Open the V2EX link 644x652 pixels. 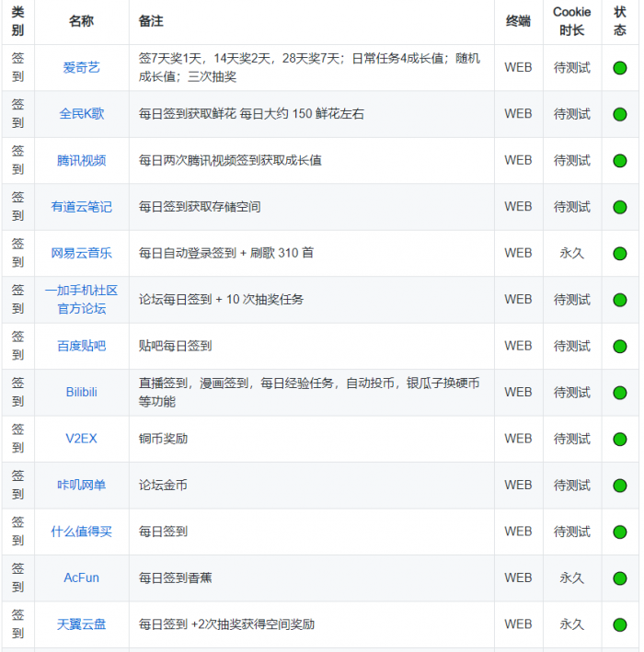pyautogui.click(x=82, y=439)
